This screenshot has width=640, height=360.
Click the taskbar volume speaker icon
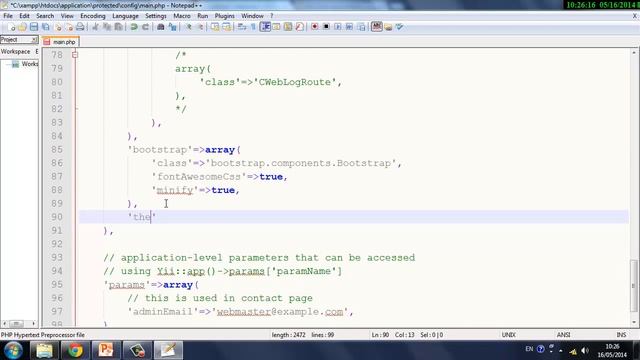pyautogui.click(x=584, y=351)
